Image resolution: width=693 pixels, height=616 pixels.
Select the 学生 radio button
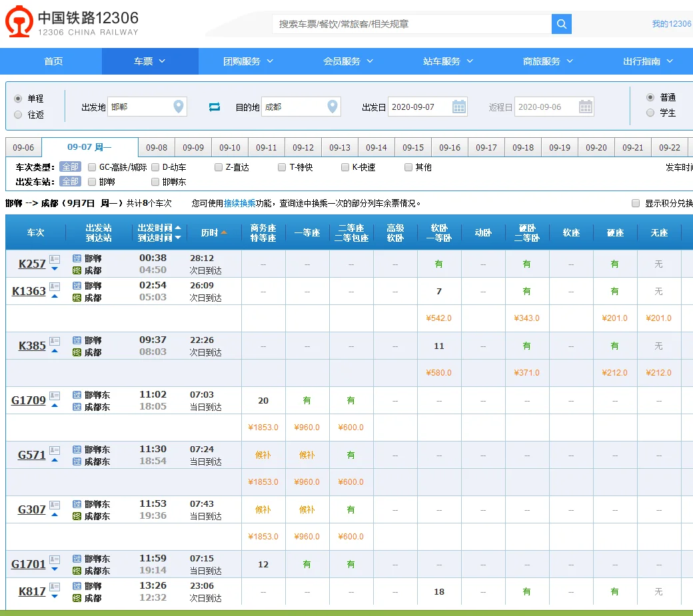[650, 113]
